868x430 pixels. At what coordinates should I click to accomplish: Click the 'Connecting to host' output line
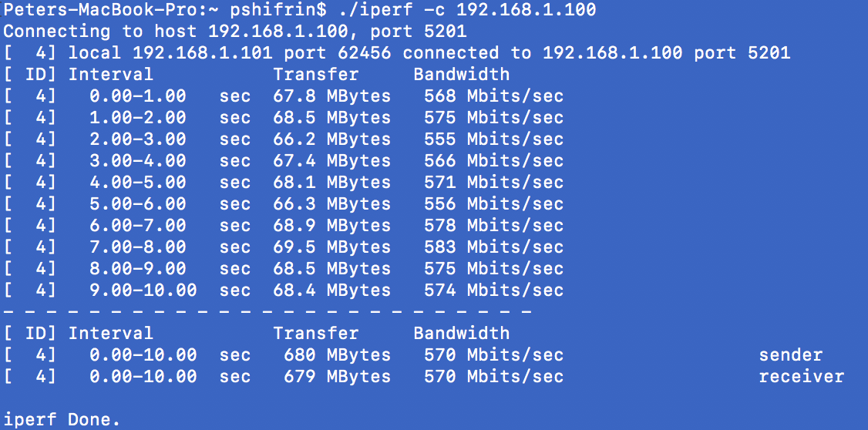(235, 32)
